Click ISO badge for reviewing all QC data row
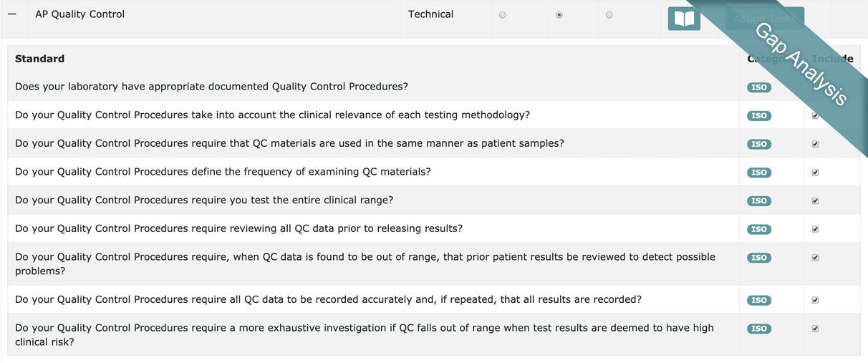This screenshot has width=868, height=363. pos(758,230)
